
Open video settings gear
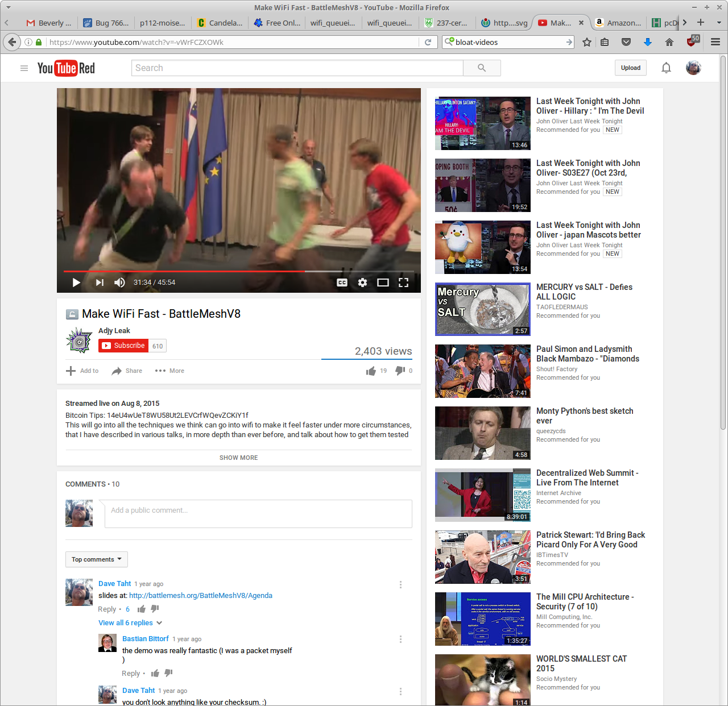(362, 283)
